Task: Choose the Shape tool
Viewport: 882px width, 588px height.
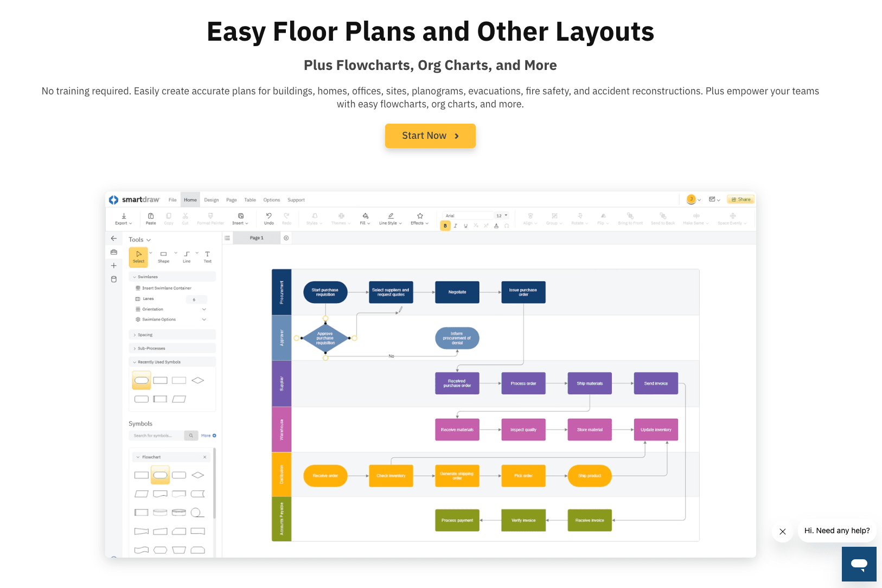Action: click(163, 257)
